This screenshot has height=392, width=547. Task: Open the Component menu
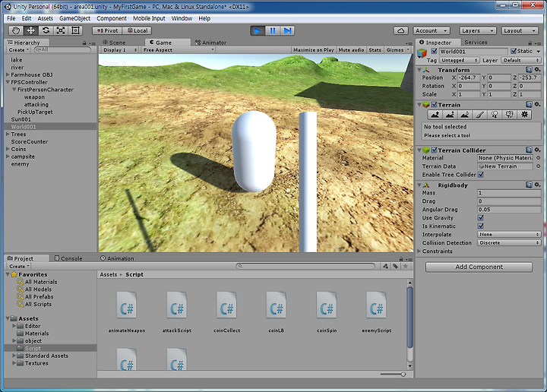(x=112, y=18)
